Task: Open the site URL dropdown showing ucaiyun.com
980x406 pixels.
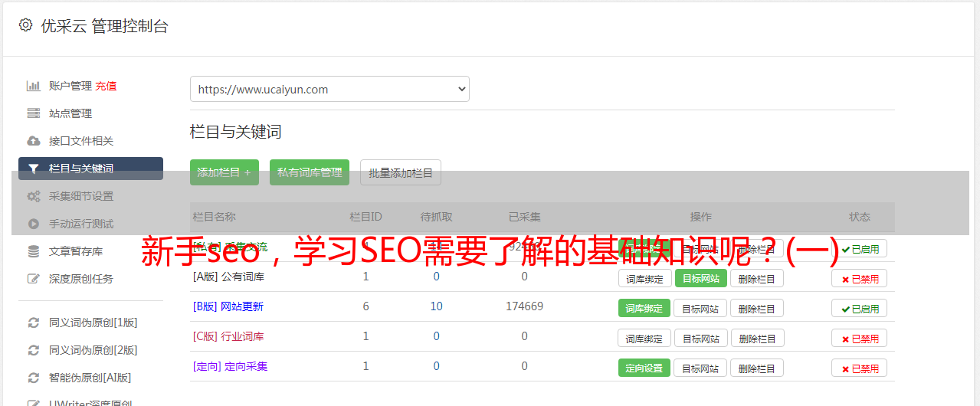Action: (329, 89)
